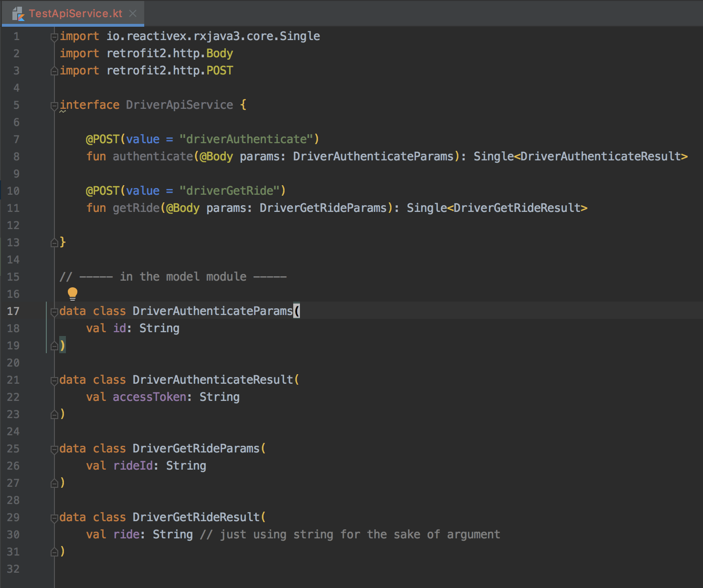Image resolution: width=703 pixels, height=588 pixels.
Task: Collapse DriverAuthenticateParams class fold at line 17
Action: (x=54, y=312)
